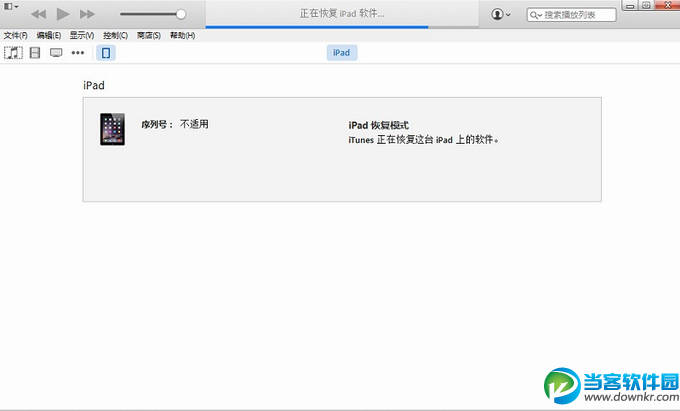Viewport: 680px width, 411px height.
Task: Click the rewind previous track button
Action: (x=39, y=14)
